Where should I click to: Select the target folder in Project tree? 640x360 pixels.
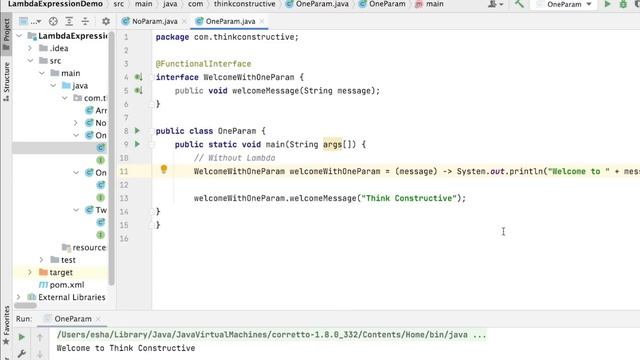tap(56, 272)
